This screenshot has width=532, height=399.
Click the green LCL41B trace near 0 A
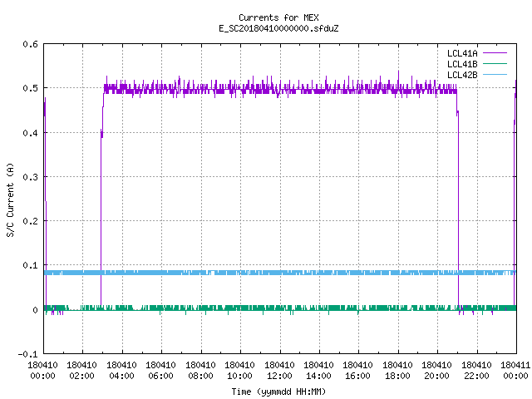(x=280, y=308)
